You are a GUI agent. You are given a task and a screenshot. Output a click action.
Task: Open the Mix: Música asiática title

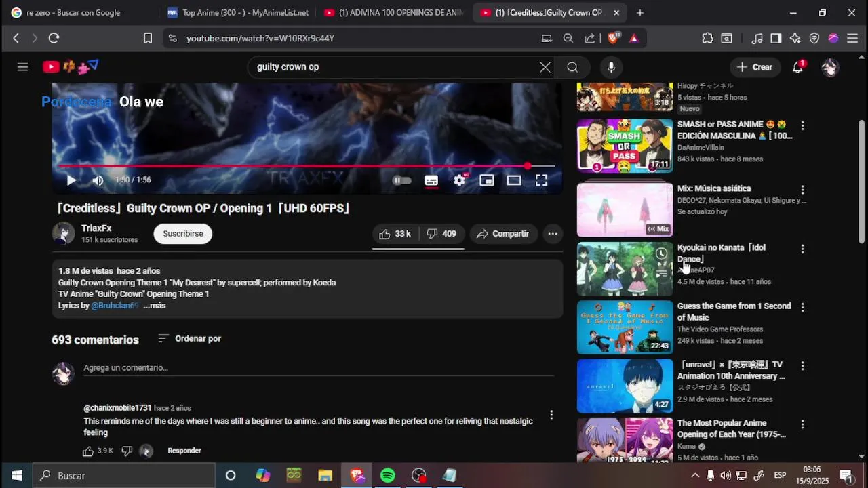(x=714, y=188)
